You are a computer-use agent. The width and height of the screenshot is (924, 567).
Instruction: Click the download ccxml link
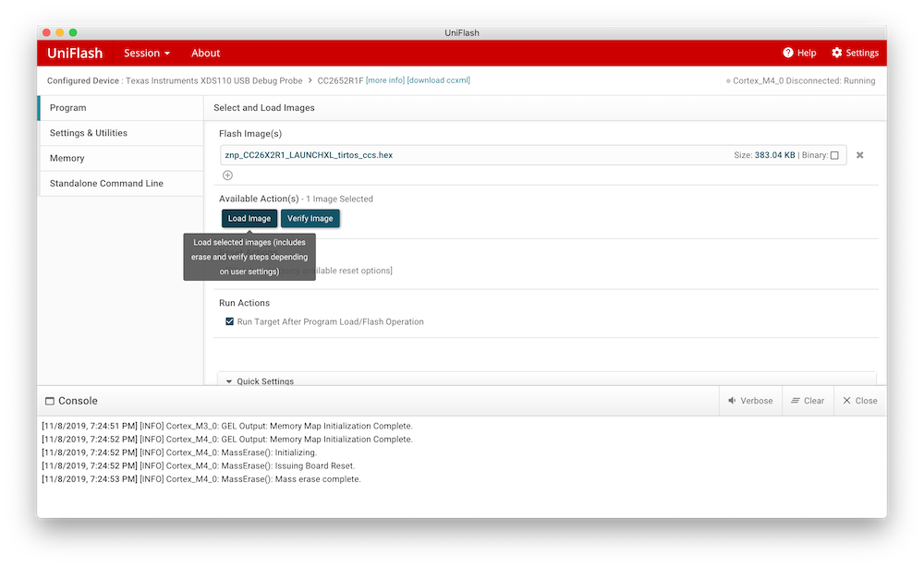pos(438,80)
